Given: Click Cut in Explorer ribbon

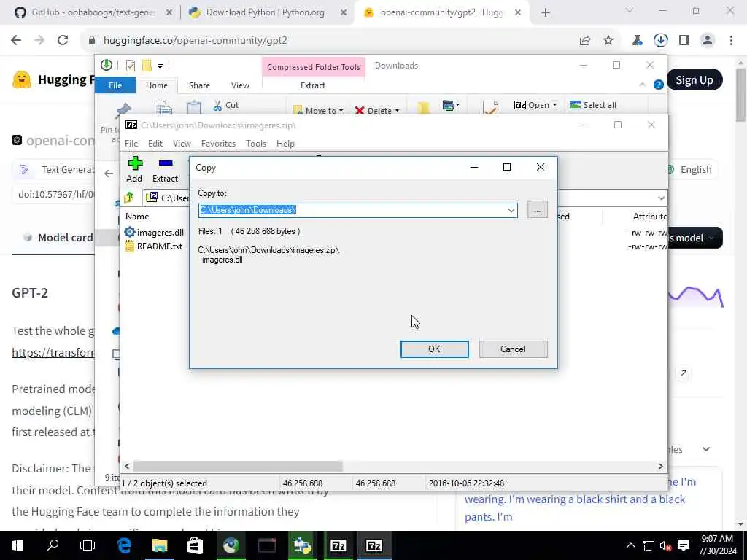Looking at the screenshot, I should (x=226, y=105).
